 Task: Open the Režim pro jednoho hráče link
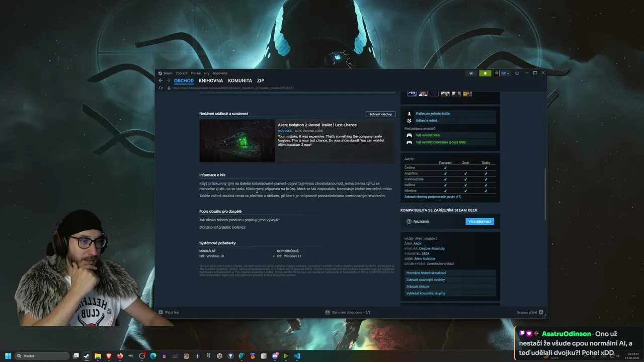433,114
